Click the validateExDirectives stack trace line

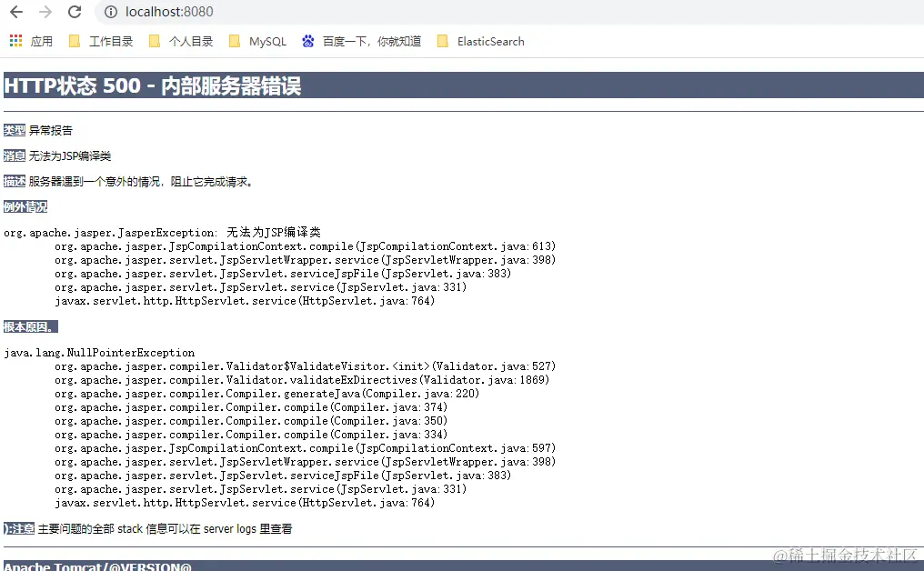[302, 379]
